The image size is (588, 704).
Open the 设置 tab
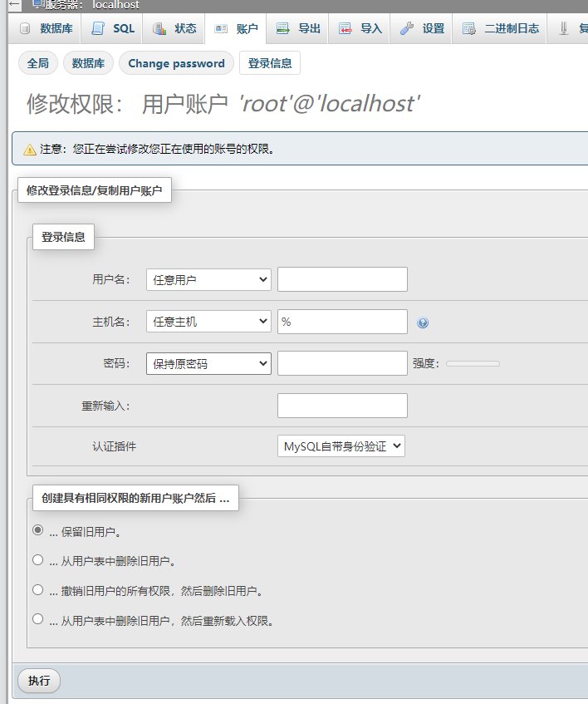point(421,29)
